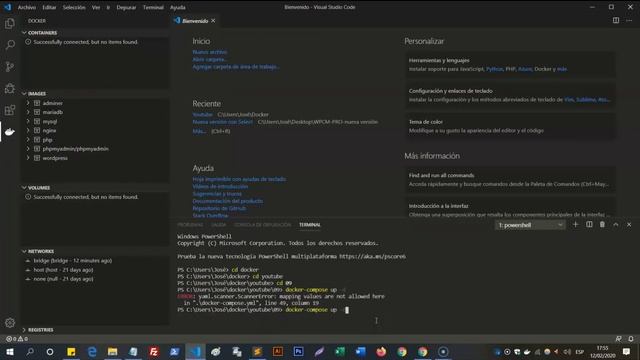Open File Explorer from taskbar

(x=112, y=352)
